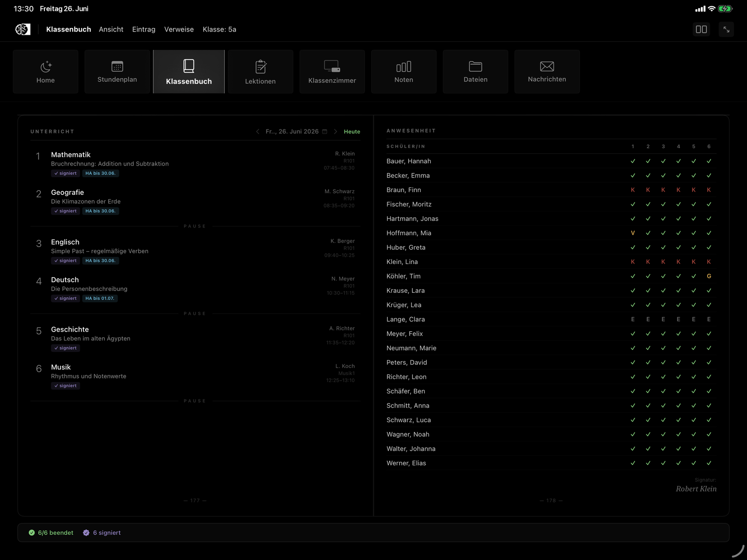Toggle Bauer, Hannah attendance for period 1
The height and width of the screenshot is (560, 747).
(633, 161)
